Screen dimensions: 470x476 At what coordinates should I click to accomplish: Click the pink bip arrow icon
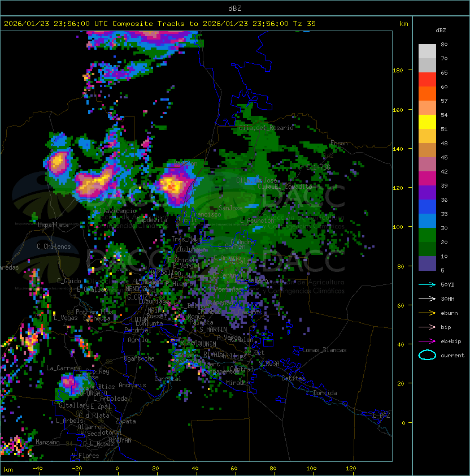click(x=427, y=327)
